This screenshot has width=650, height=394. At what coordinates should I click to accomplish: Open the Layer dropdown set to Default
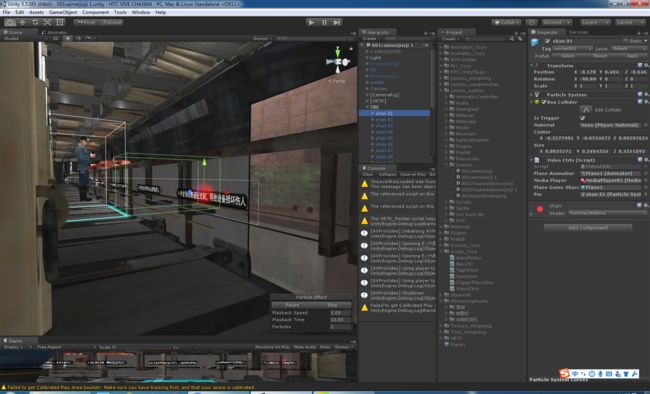628,49
